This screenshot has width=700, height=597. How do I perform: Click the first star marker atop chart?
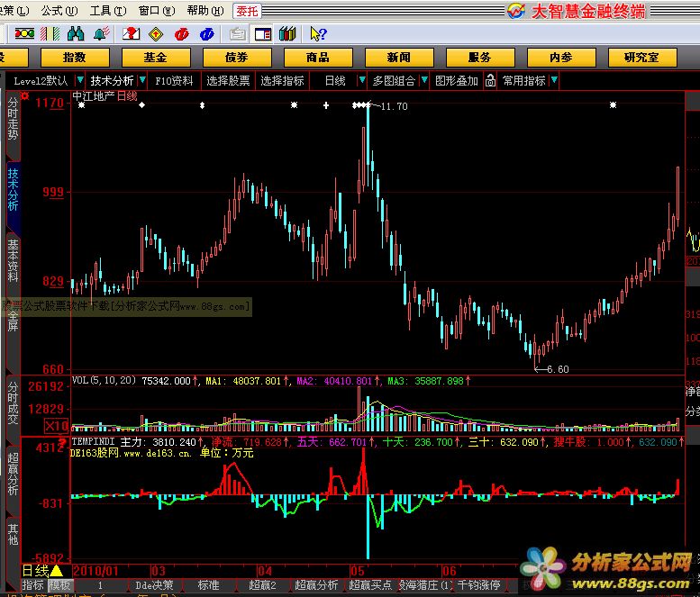pos(81,105)
